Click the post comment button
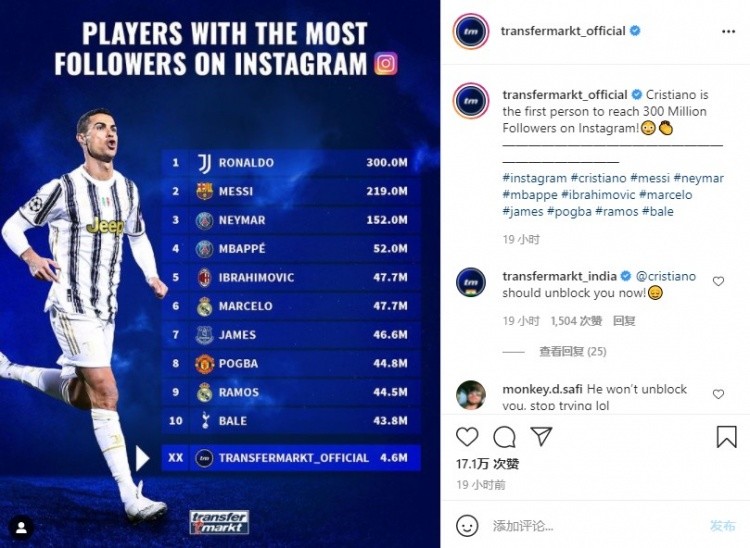The image size is (750, 548). pos(722,526)
